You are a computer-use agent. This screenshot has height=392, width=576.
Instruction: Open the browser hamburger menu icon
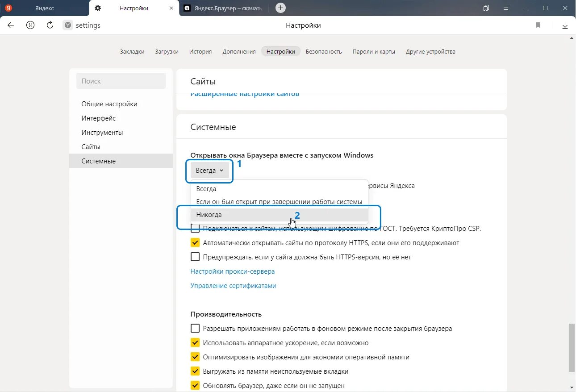point(505,8)
